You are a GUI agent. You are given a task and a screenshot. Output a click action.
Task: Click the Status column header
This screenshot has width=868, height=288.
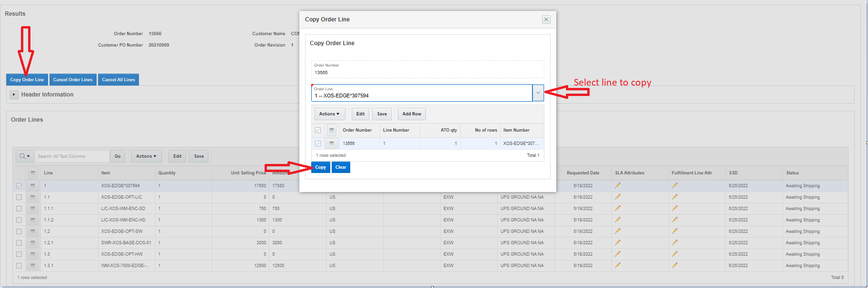(x=792, y=173)
